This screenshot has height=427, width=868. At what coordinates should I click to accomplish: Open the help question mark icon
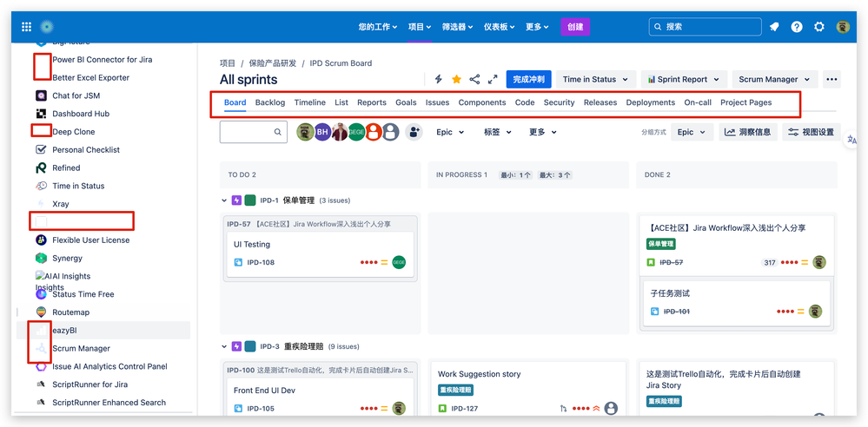tap(797, 27)
